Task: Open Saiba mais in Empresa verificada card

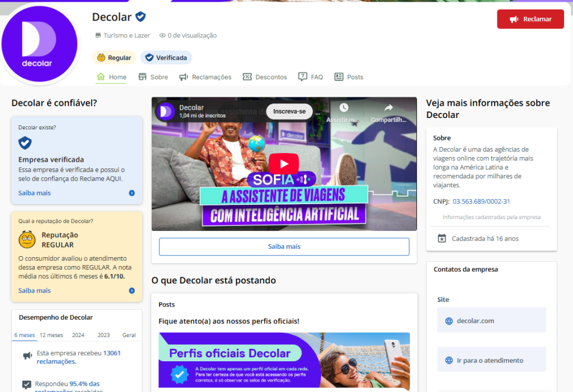Action: coord(35,193)
